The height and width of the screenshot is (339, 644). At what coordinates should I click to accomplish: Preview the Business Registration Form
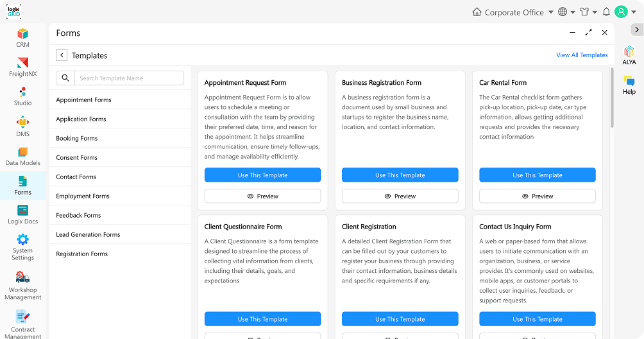pyautogui.click(x=400, y=196)
